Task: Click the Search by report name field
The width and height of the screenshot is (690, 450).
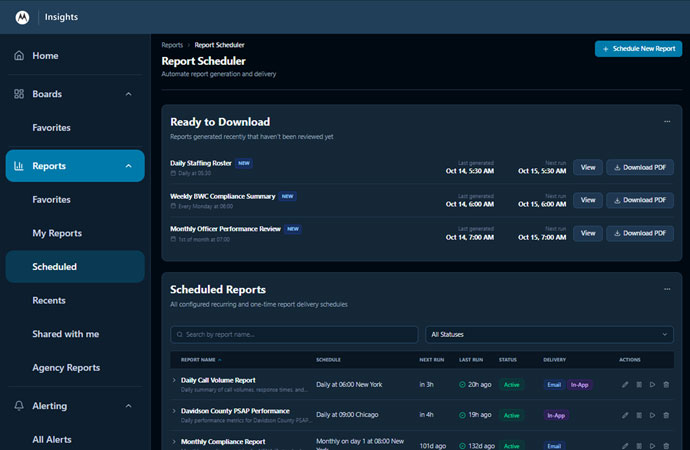Action: (294, 334)
